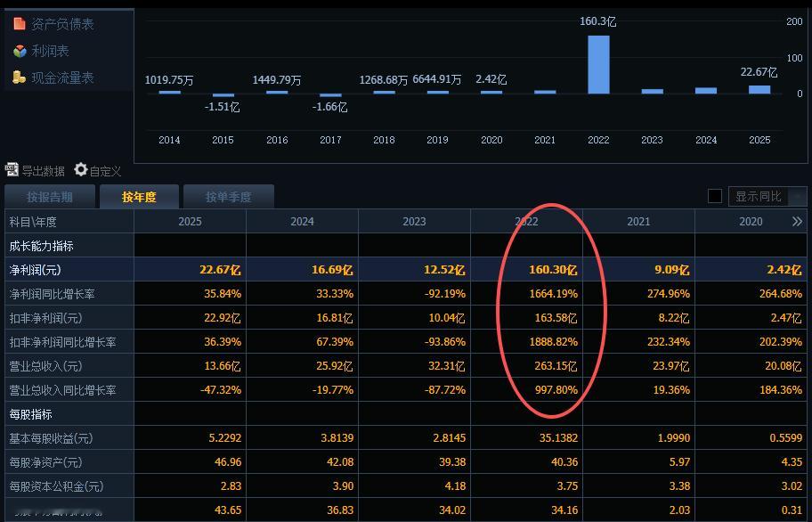Switch to 按报告期 tab
812x522 pixels.
(x=50, y=197)
